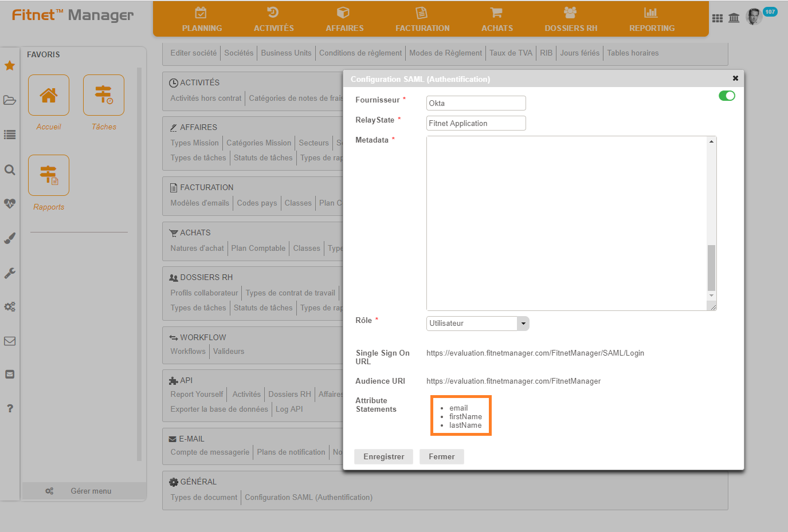Click the wrench tools icon in sidebar
Screen dimensions: 788x532
click(10, 273)
